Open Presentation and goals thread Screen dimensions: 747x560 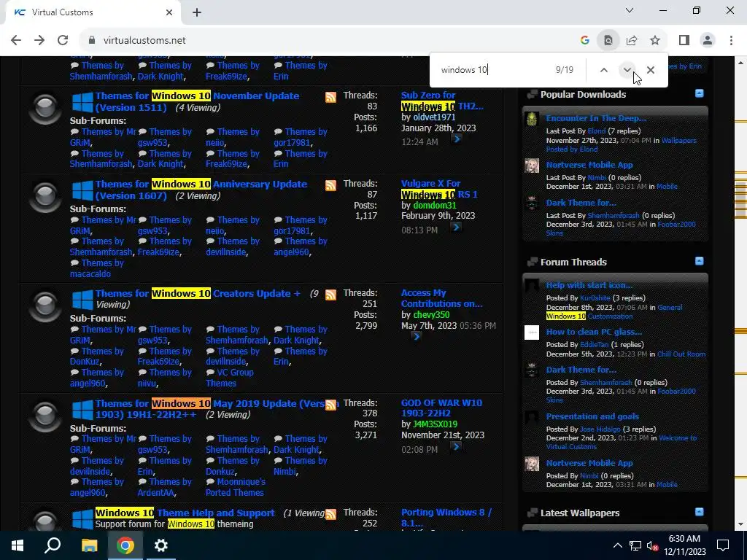coord(592,416)
